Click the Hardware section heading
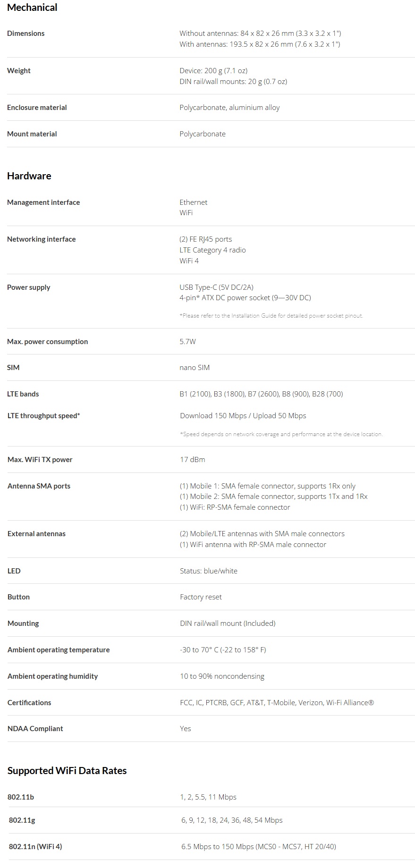 pyautogui.click(x=29, y=176)
